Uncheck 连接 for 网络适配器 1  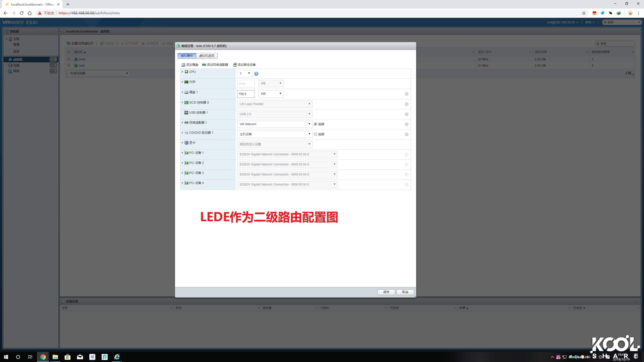pyautogui.click(x=315, y=124)
